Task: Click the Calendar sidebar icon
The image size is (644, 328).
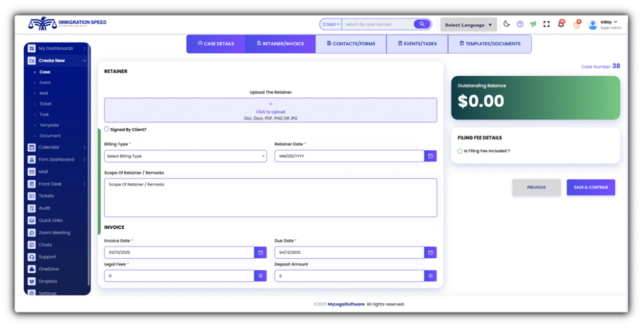Action: [31, 148]
